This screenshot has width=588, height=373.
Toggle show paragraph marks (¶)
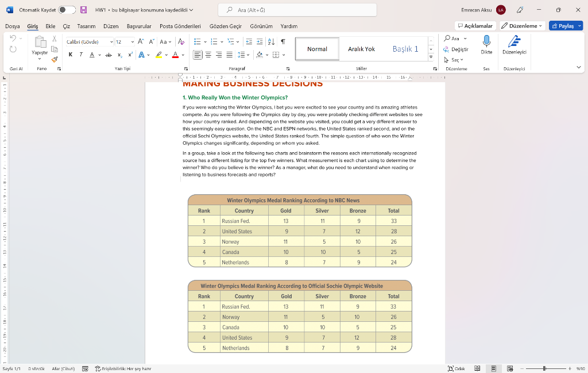[x=283, y=41]
